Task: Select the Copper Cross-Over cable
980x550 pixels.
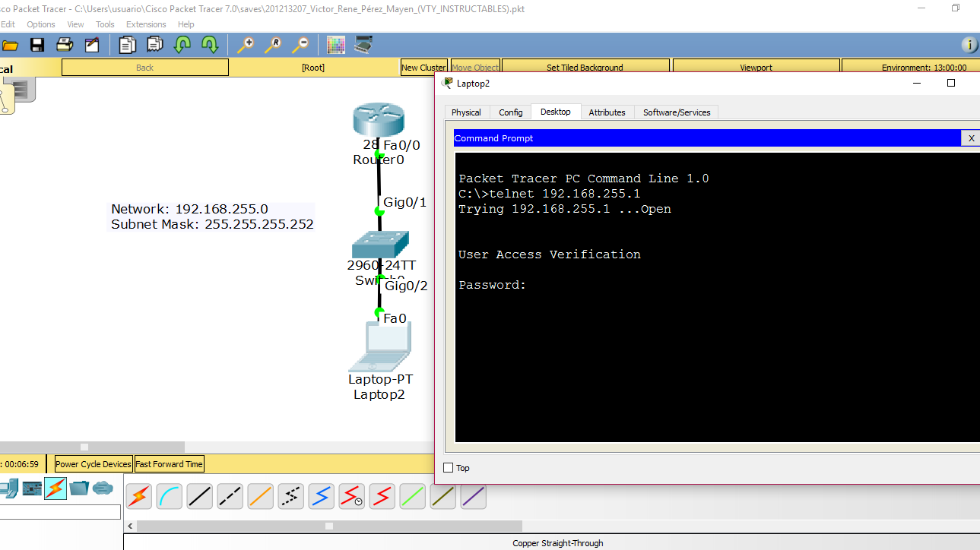Action: click(230, 496)
